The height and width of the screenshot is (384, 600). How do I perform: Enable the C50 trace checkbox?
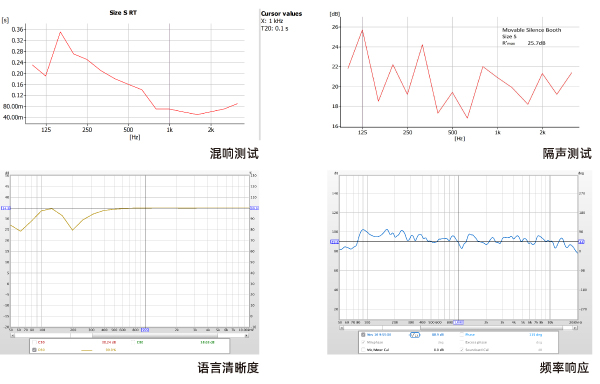coord(34,342)
